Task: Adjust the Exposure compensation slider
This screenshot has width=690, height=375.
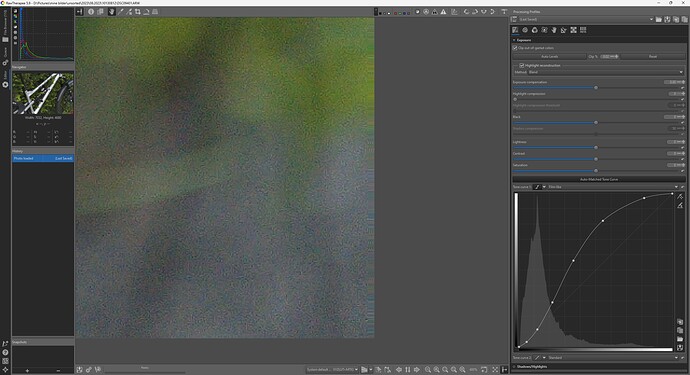Action: [x=596, y=88]
